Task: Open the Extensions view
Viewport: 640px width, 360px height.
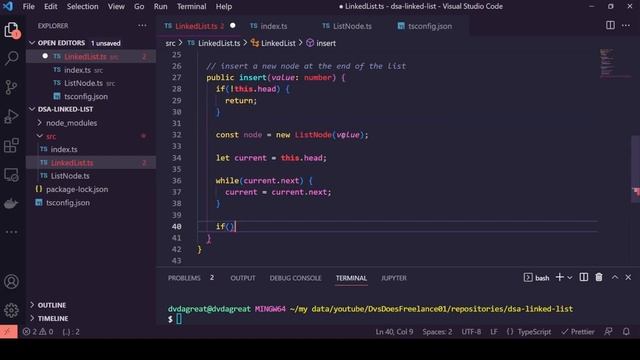Action: (x=11, y=145)
